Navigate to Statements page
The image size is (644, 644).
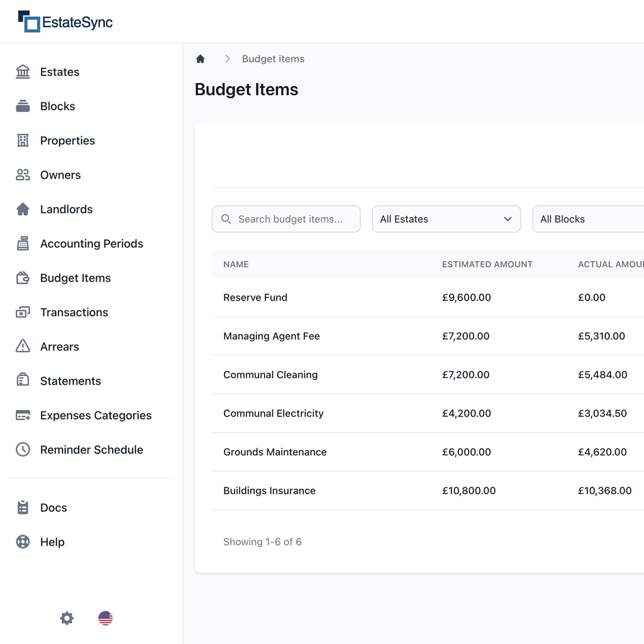(x=70, y=381)
